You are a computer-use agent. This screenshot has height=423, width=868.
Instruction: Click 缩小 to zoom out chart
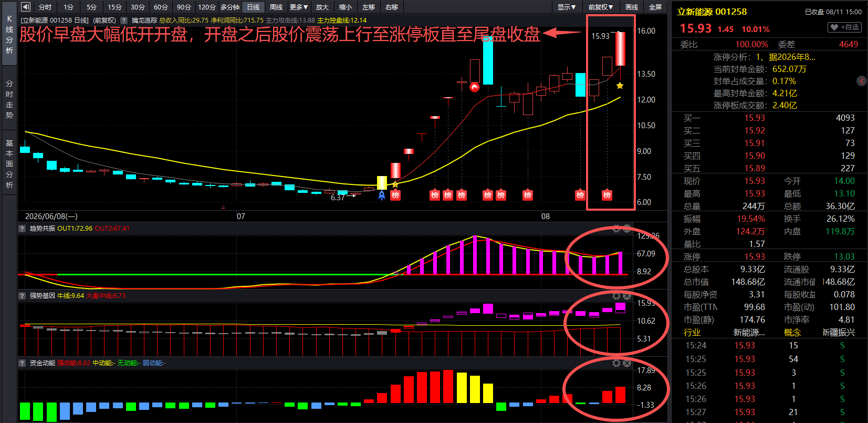(346, 7)
